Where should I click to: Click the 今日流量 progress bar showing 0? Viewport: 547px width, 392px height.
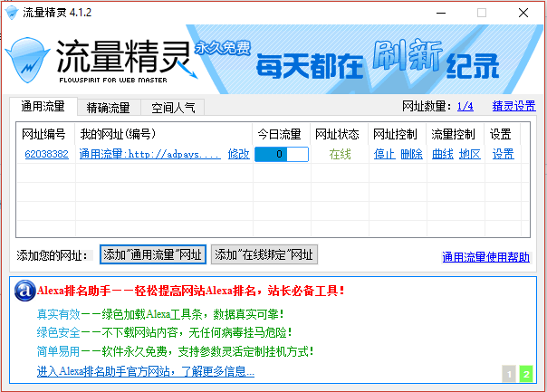[x=282, y=154]
